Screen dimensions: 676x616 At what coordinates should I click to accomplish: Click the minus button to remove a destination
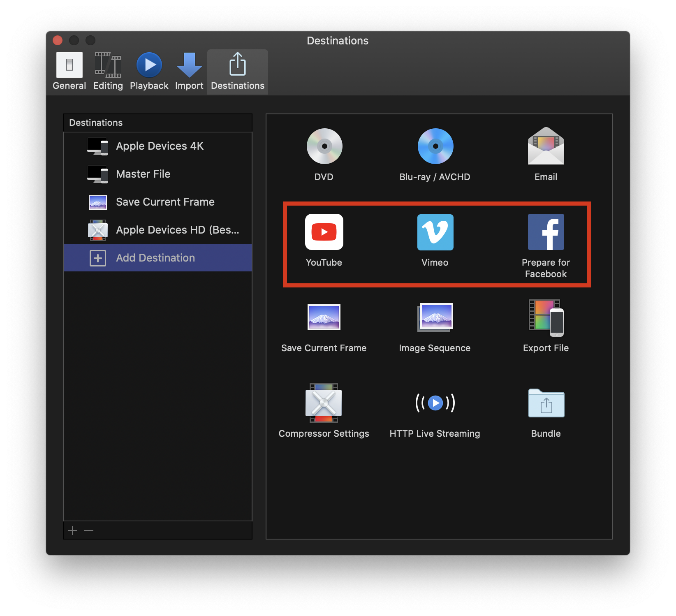(89, 530)
